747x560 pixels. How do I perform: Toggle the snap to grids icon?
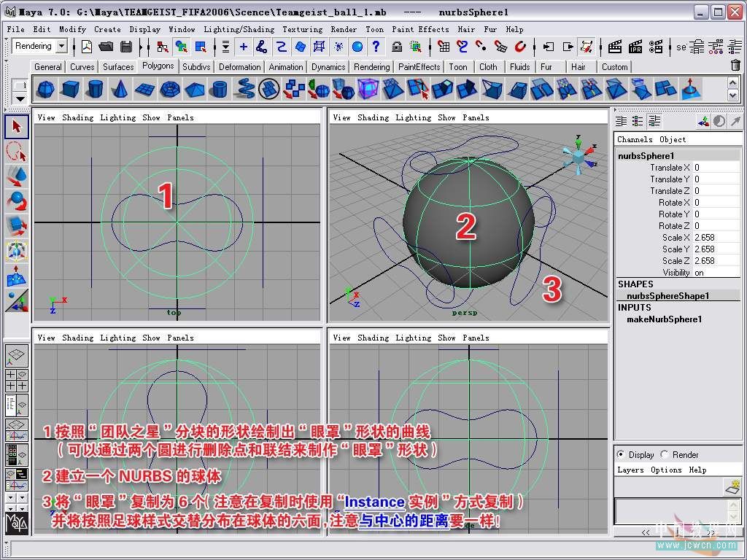(443, 47)
